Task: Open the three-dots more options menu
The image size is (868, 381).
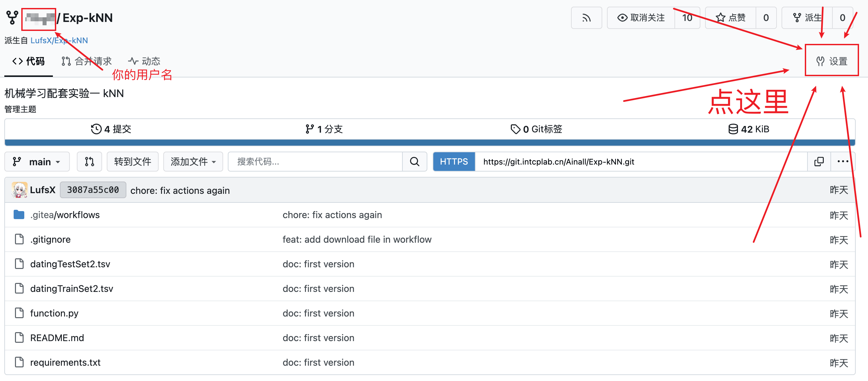Action: (x=843, y=162)
